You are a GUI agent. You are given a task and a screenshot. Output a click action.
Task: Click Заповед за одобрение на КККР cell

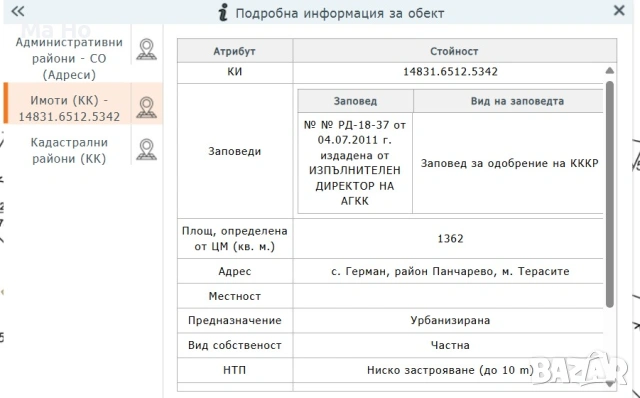509,163
